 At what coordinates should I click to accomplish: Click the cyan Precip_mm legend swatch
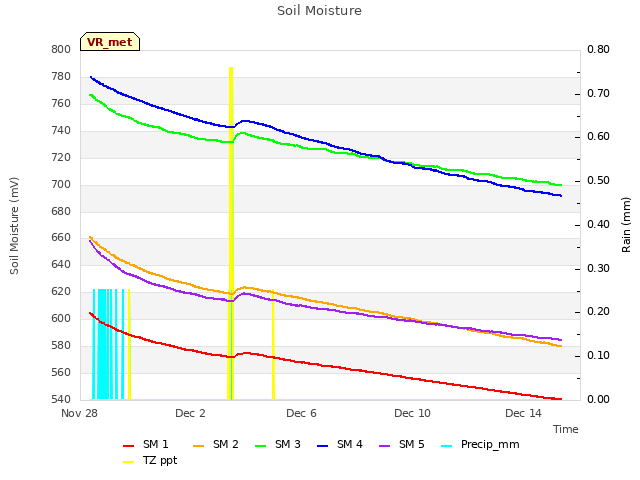click(447, 446)
